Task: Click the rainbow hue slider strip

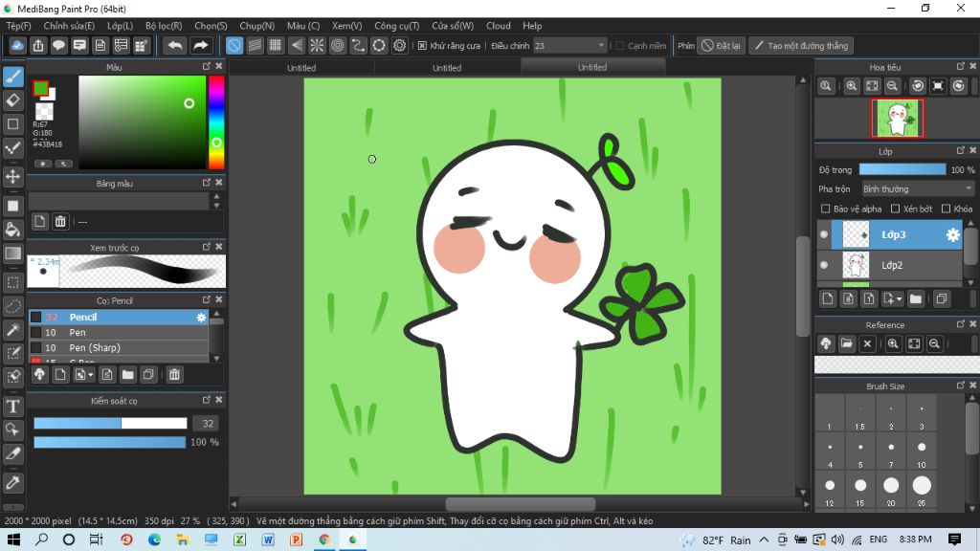Action: pos(216,122)
